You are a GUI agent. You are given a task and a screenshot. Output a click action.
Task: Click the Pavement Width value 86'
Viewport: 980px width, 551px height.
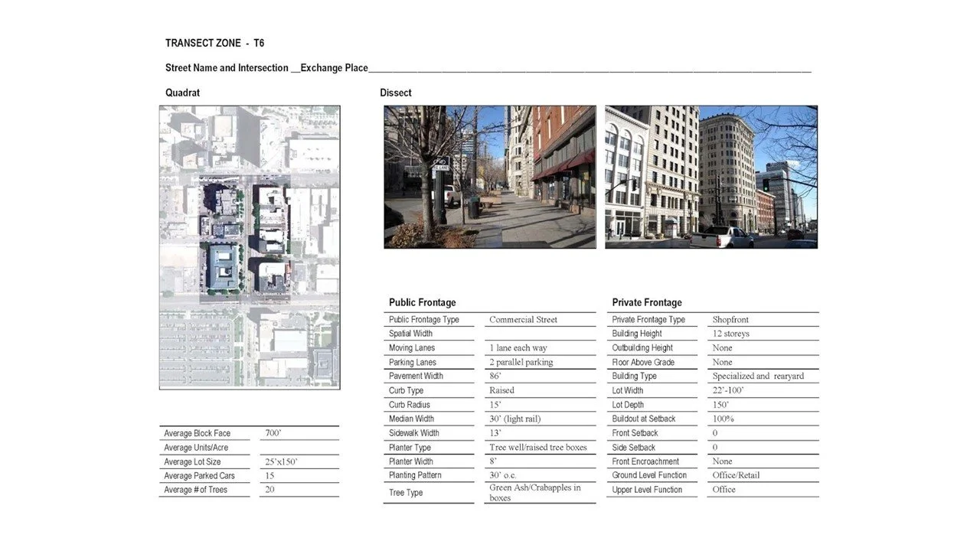(x=495, y=376)
